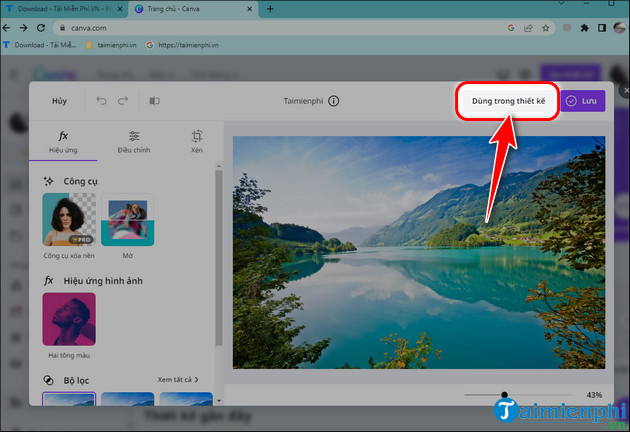Expand filters via Xem tất cả
The image size is (630, 432).
point(178,379)
